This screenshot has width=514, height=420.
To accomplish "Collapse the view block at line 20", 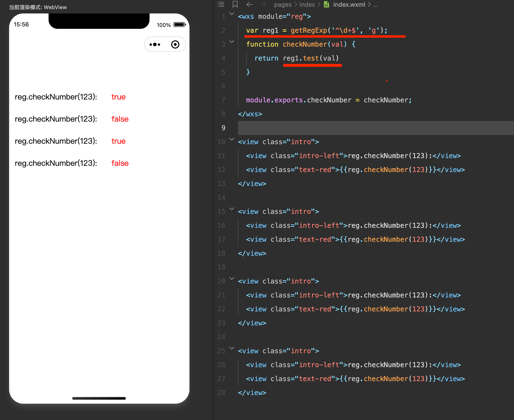I will point(232,278).
